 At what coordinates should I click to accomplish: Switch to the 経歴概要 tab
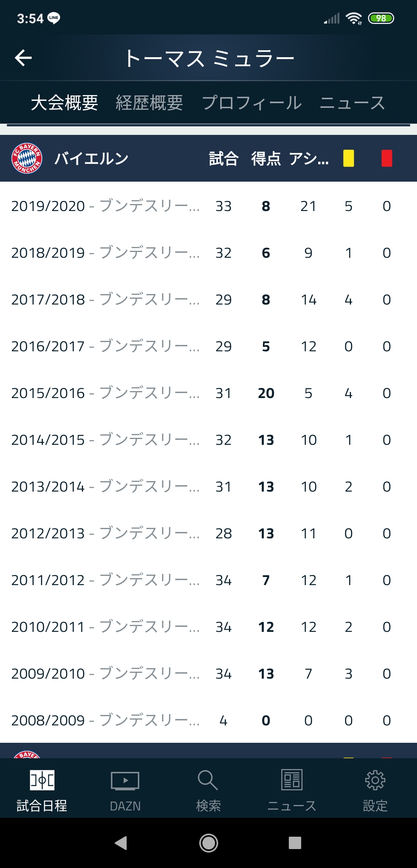coord(149,103)
